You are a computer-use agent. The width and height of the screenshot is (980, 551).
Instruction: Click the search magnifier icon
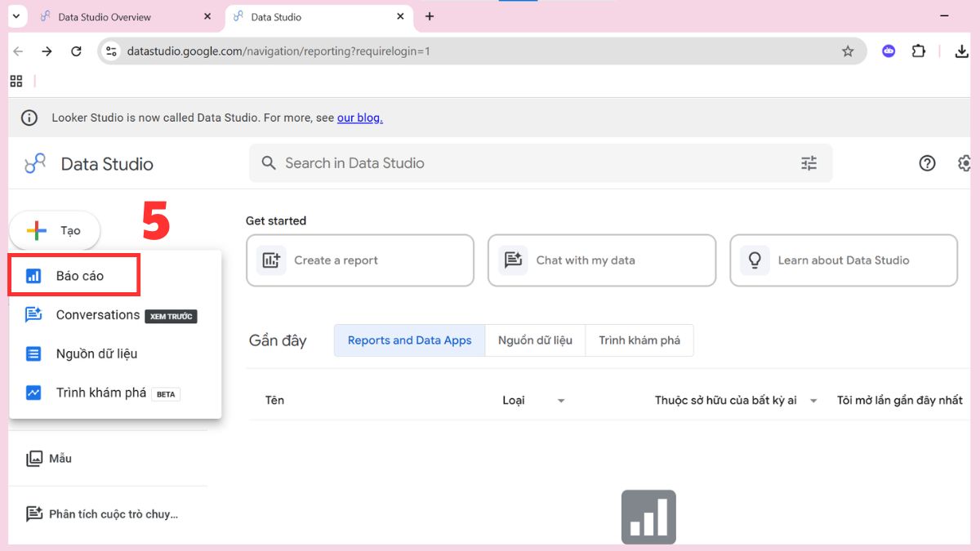coord(269,163)
